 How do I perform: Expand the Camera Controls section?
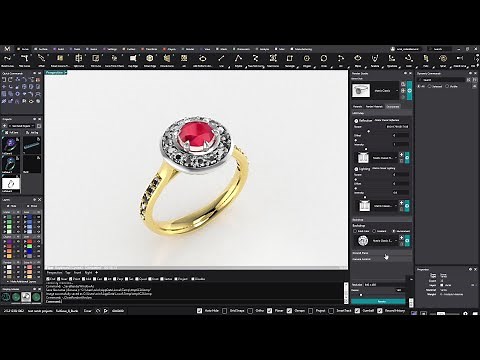click(382, 259)
